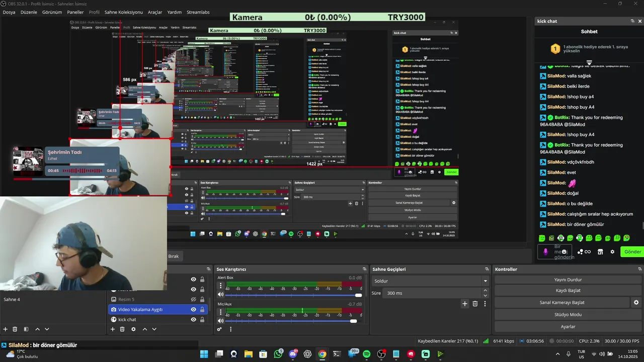Open advanced audio properties gears icon
The width and height of the screenshot is (644, 362).
pos(220,329)
